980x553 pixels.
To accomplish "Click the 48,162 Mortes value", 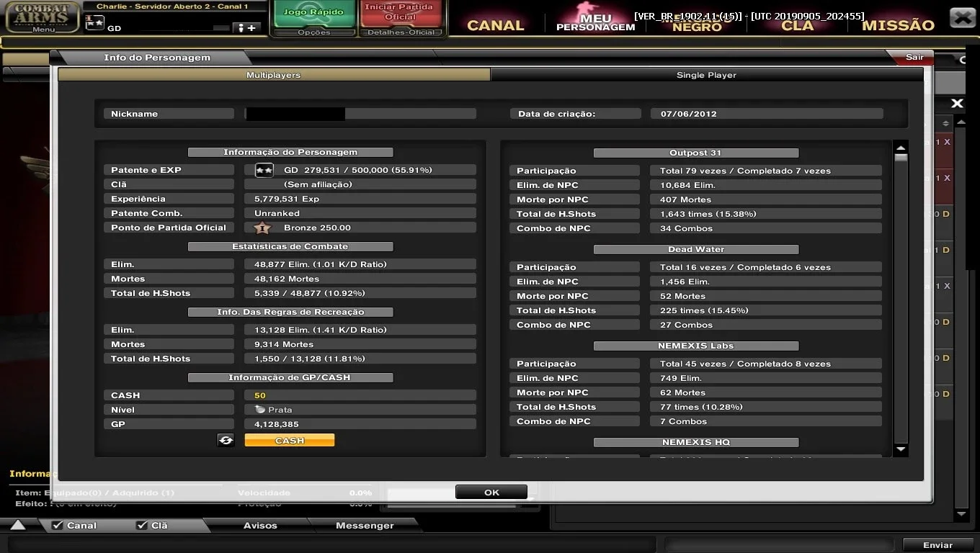I will (360, 279).
